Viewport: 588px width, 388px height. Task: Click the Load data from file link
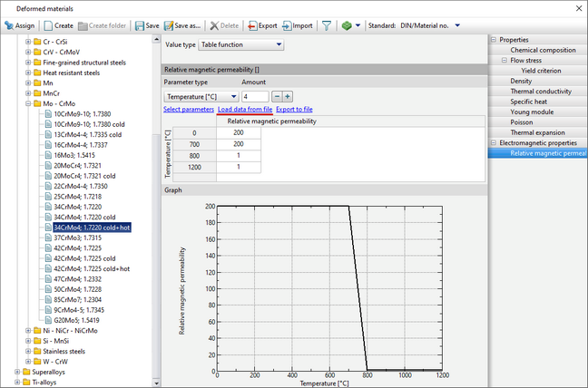click(245, 110)
